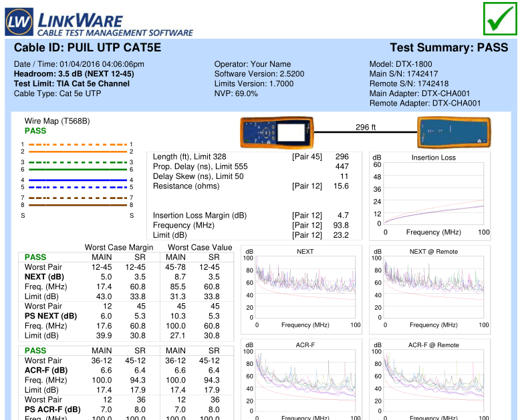Click the '296 ft' cable length label
Viewport: 522px width, 420px height.
(365, 127)
